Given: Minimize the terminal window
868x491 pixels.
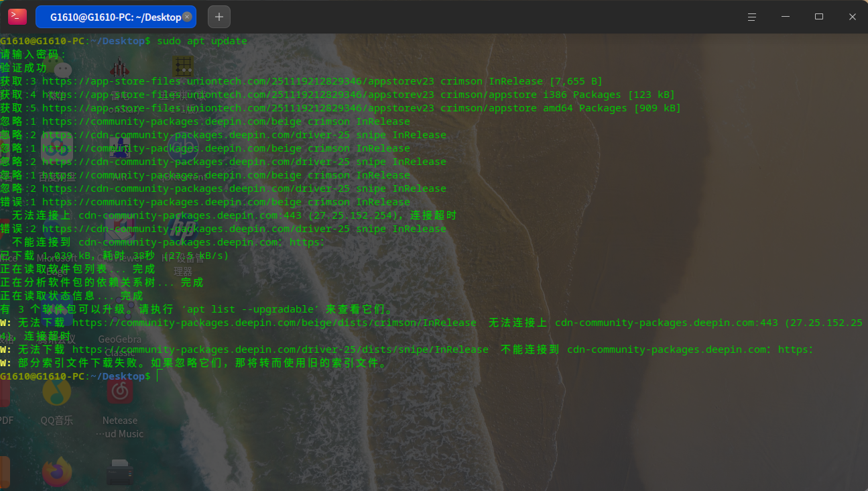Looking at the screenshot, I should pyautogui.click(x=786, y=17).
